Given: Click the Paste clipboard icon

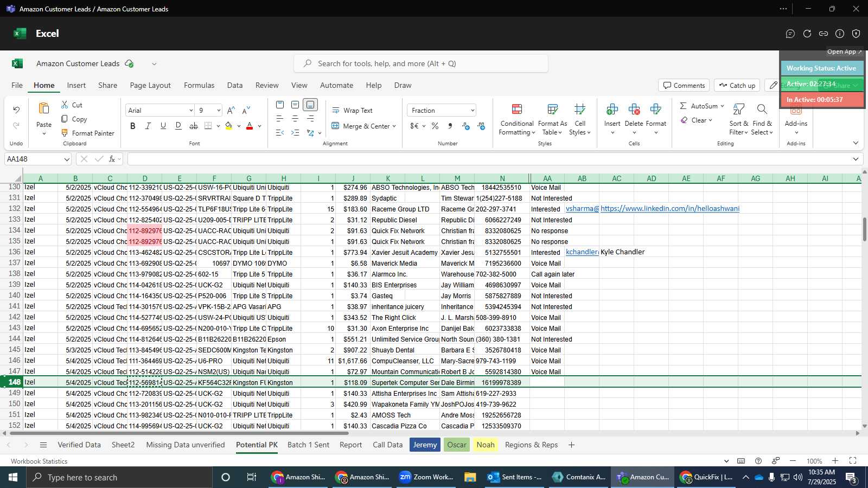Looking at the screenshot, I should (44, 108).
